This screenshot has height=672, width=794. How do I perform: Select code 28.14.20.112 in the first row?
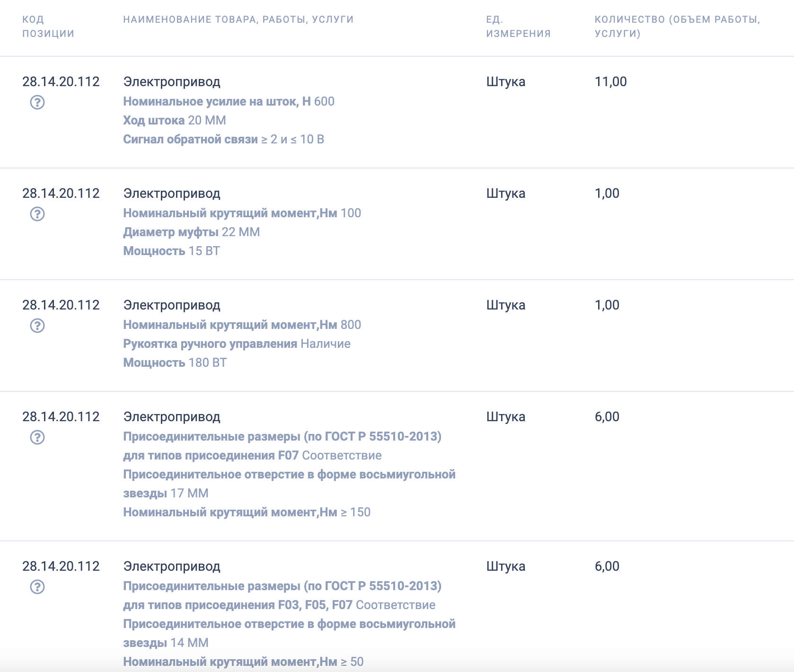click(61, 81)
